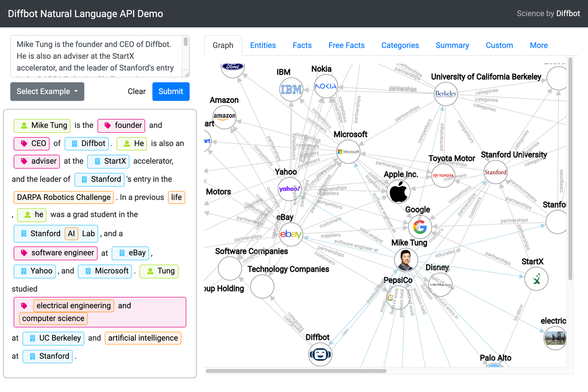Click the Google logo node
The height and width of the screenshot is (392, 588).
point(420,227)
